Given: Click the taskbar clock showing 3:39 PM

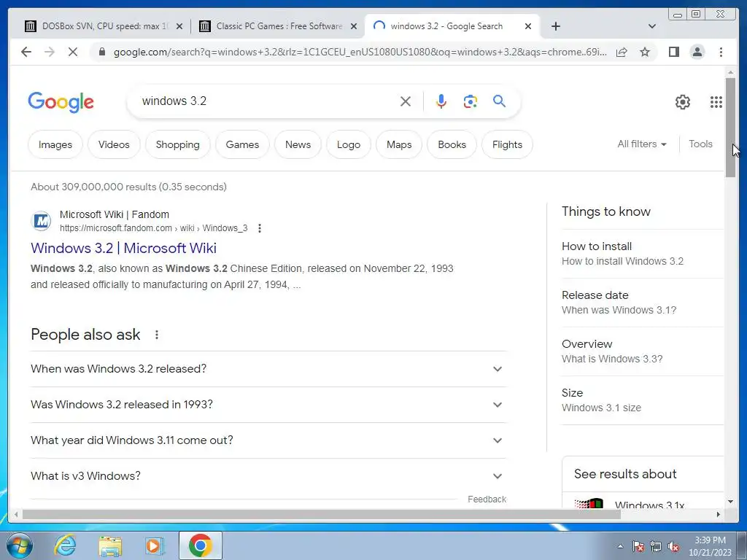Looking at the screenshot, I should click(710, 546).
